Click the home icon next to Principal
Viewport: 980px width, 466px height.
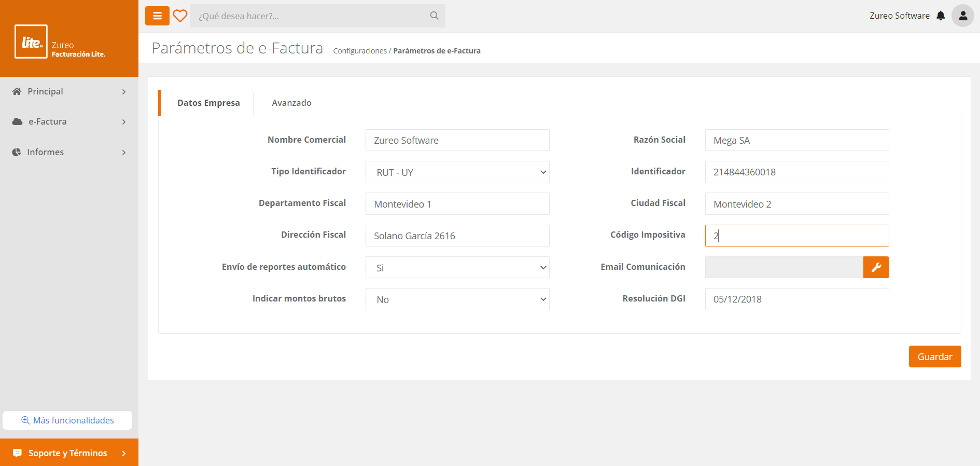pyautogui.click(x=17, y=91)
